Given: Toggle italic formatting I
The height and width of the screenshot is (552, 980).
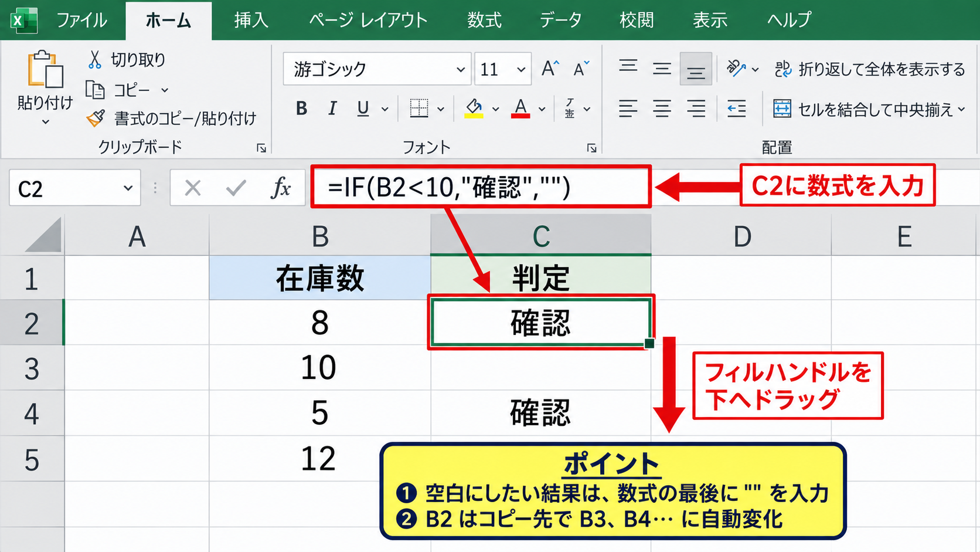Looking at the screenshot, I should [x=332, y=109].
